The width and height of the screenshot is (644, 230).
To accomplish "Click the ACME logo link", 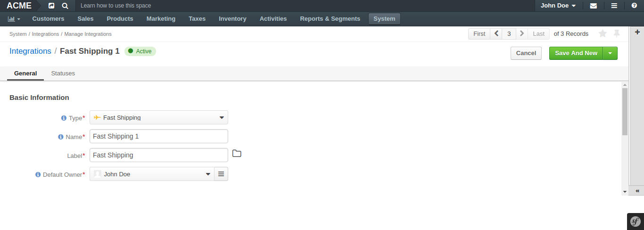I will tap(19, 6).
